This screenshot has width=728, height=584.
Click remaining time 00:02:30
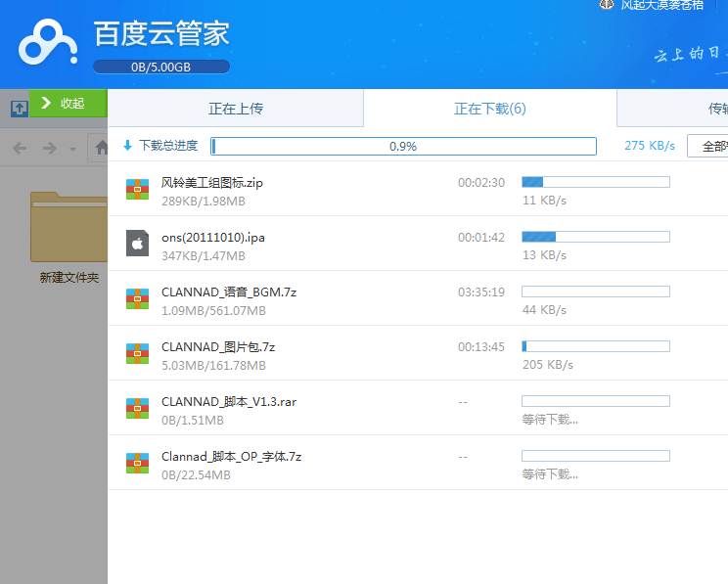click(481, 183)
